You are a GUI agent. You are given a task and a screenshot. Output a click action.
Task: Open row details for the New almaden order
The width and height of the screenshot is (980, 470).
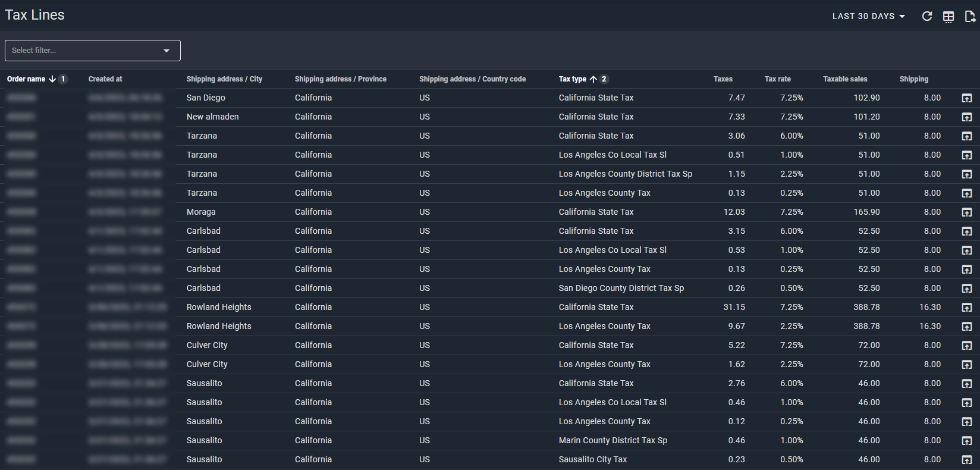pyautogui.click(x=967, y=117)
